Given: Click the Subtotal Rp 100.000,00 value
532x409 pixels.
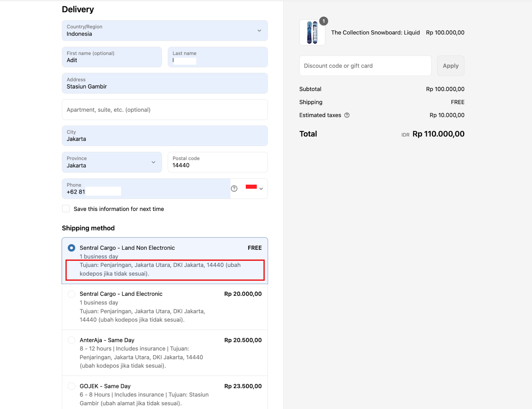Looking at the screenshot, I should click(x=445, y=89).
